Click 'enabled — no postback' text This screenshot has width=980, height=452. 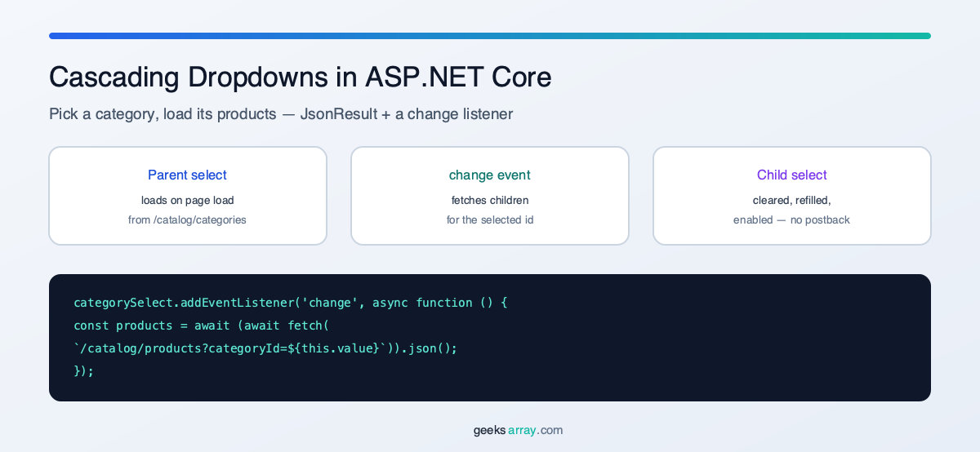[792, 219]
